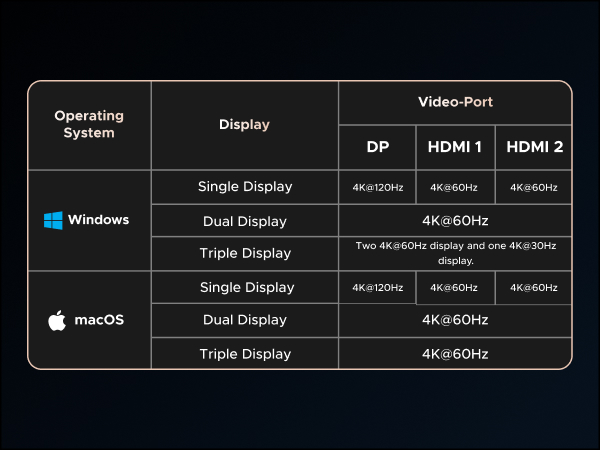
Task: Click macOS Single Display DP 4K@120Hz cell
Action: 378,288
